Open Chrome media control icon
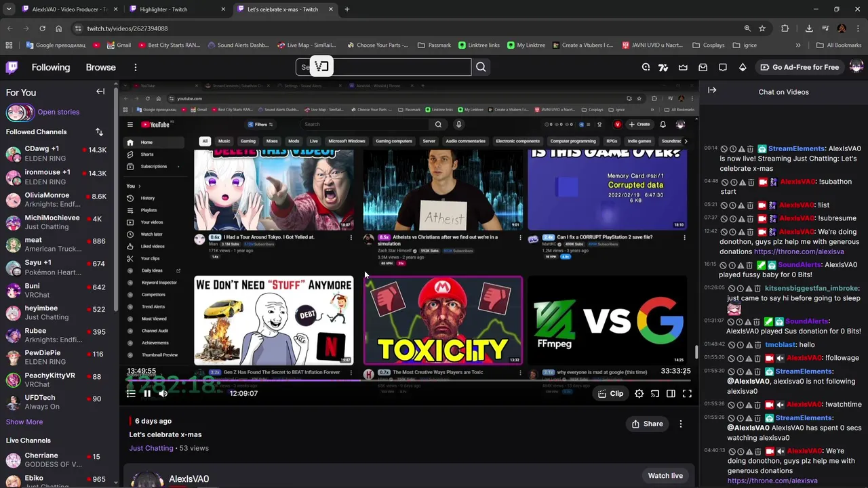The width and height of the screenshot is (868, 488). [825, 28]
